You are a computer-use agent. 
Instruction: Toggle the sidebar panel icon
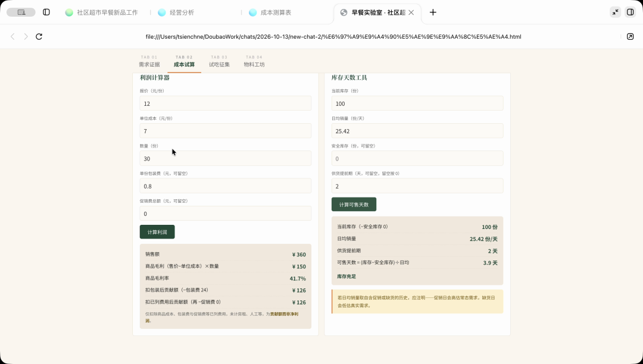click(46, 12)
